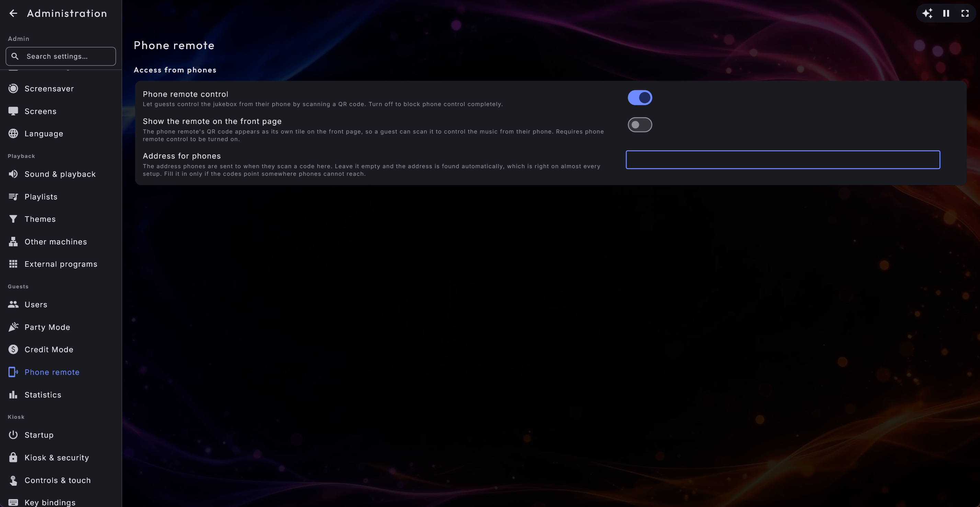Click the Statistics bar chart icon
Screen dimensions: 980x507
click(x=13, y=395)
